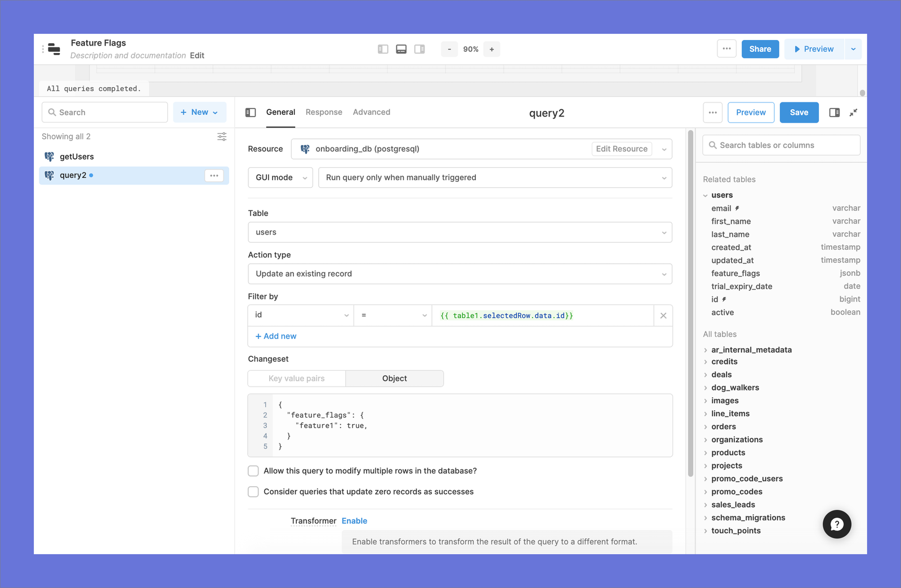Toggle the left panel layout icon
The height and width of the screenshot is (588, 901).
point(383,50)
